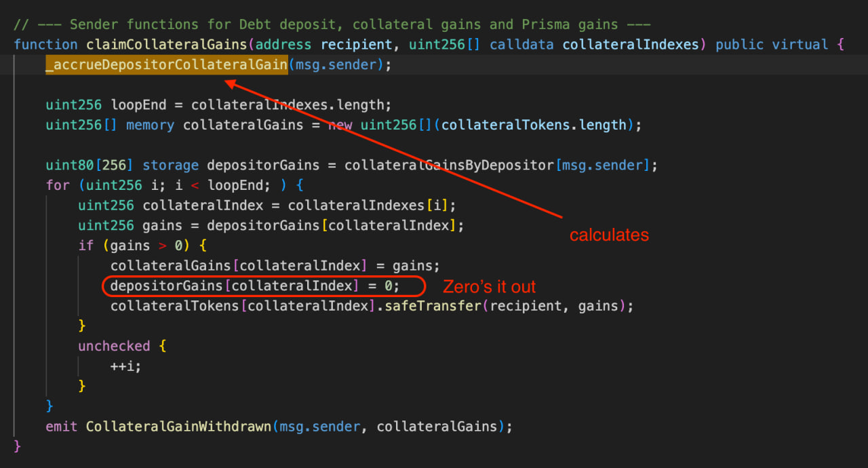Select the claimCollateralGains function name
This screenshot has width=868, height=468.
[x=166, y=45]
